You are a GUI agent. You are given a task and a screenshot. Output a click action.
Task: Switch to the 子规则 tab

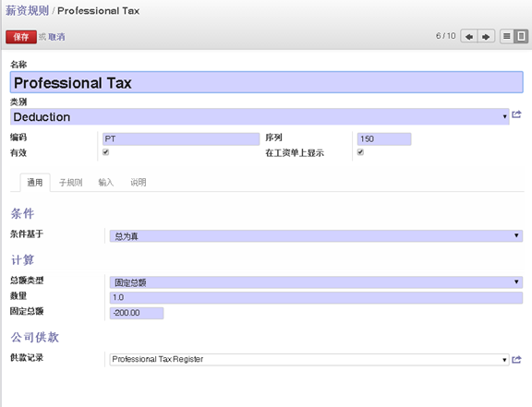(x=70, y=183)
